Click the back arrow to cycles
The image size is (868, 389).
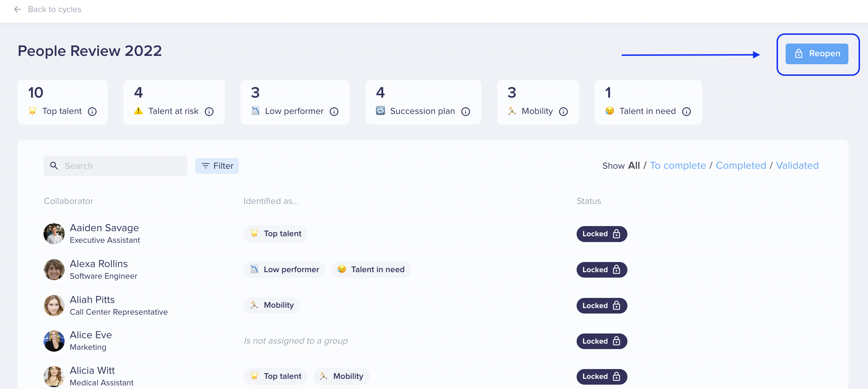(x=17, y=9)
